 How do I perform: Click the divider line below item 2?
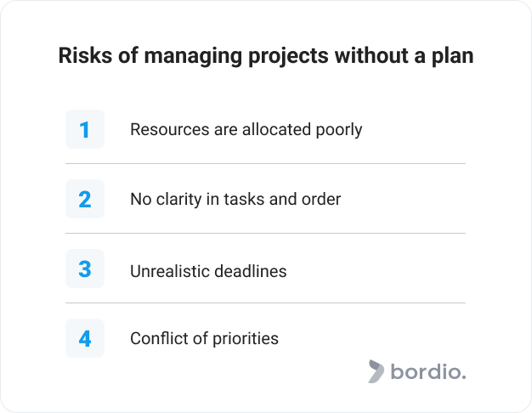click(x=265, y=233)
